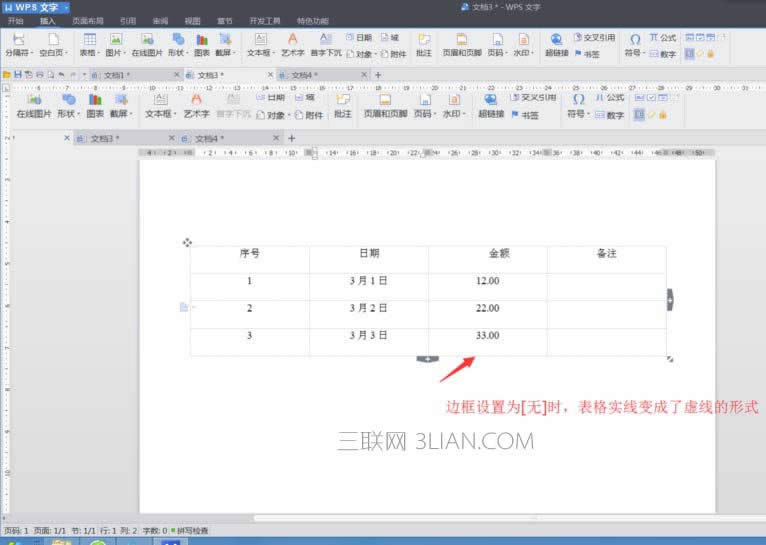766x545 pixels.
Task: Switch to the 开发工具 developer tab
Action: pyautogui.click(x=265, y=21)
